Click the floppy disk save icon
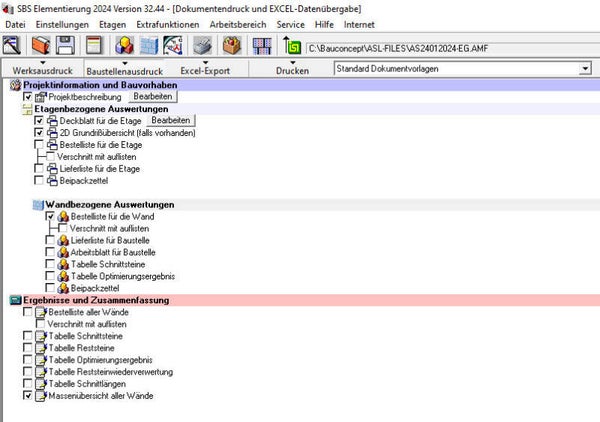600x422 pixels. (x=65, y=45)
